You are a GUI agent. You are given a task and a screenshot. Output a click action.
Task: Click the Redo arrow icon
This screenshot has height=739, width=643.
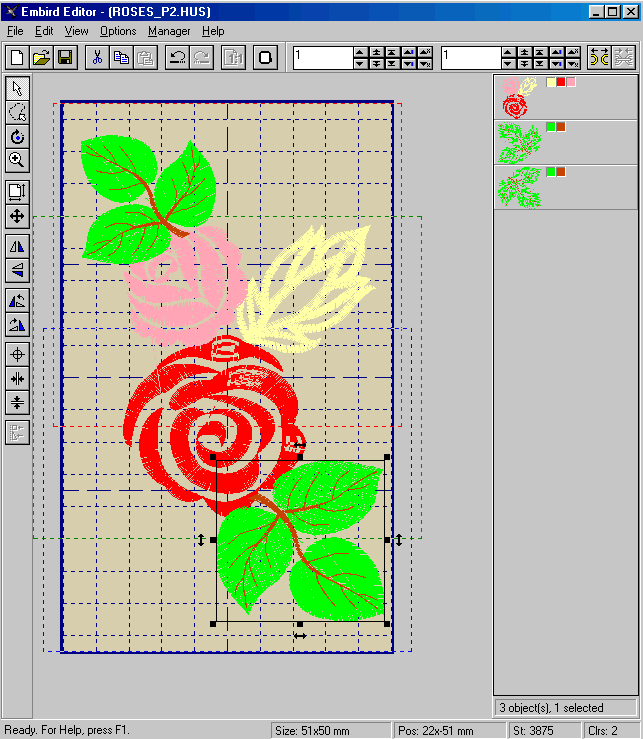(x=201, y=57)
